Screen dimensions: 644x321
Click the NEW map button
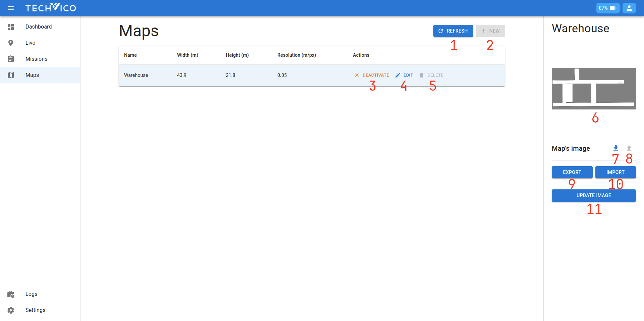pyautogui.click(x=490, y=31)
